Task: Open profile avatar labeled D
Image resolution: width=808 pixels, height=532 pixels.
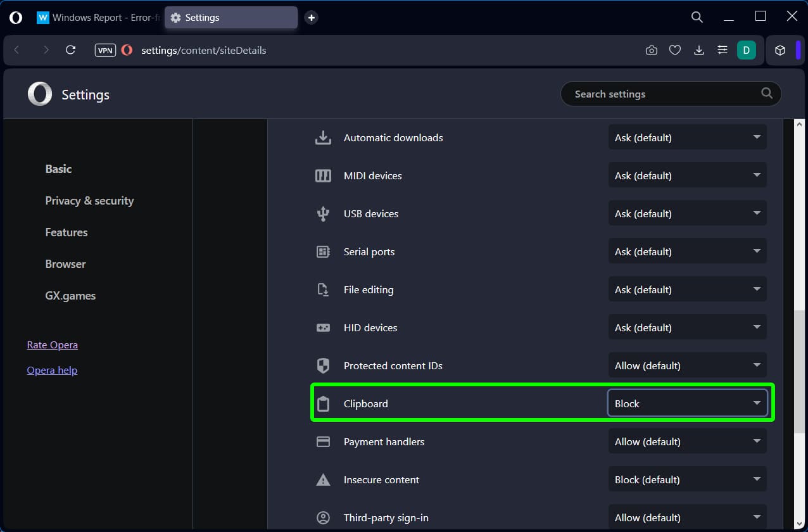Action: [747, 50]
